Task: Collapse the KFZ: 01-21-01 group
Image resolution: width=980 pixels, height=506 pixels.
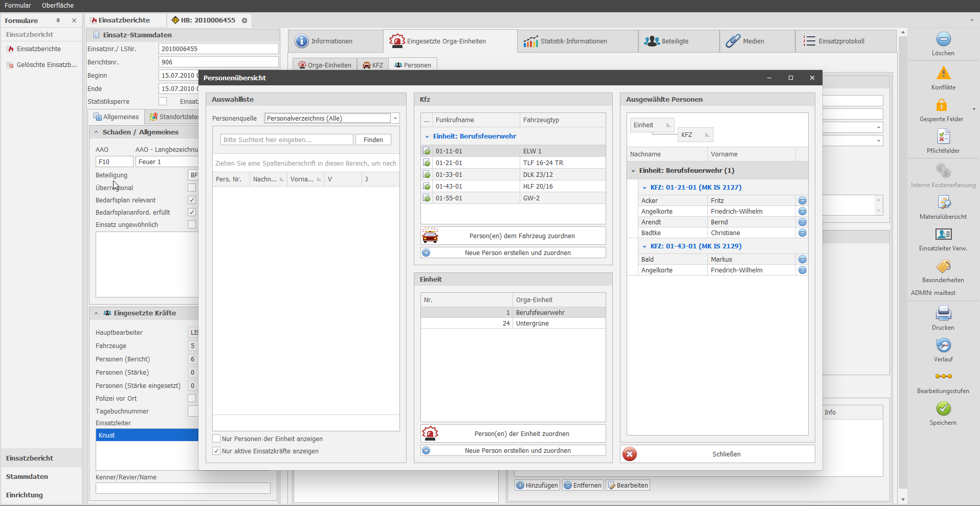Action: [x=644, y=188]
